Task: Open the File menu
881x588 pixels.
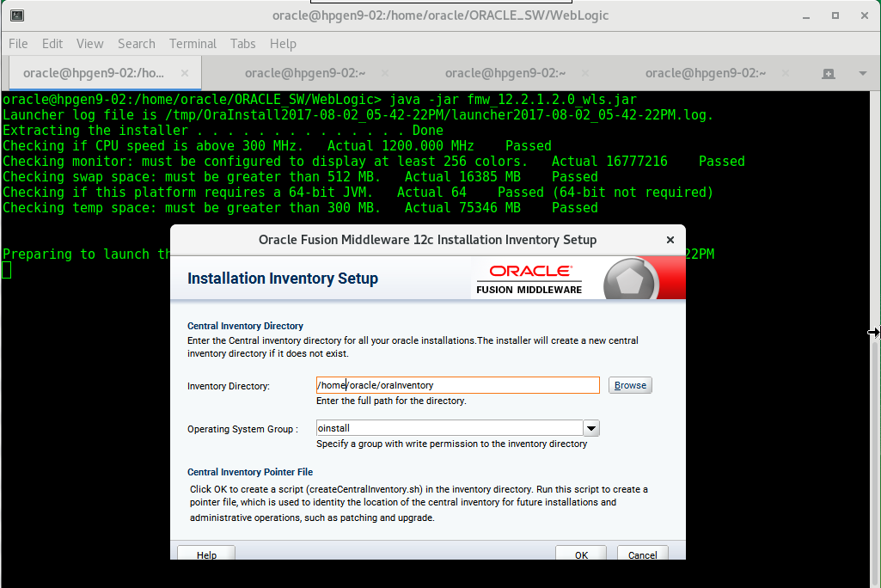Action: coord(17,43)
